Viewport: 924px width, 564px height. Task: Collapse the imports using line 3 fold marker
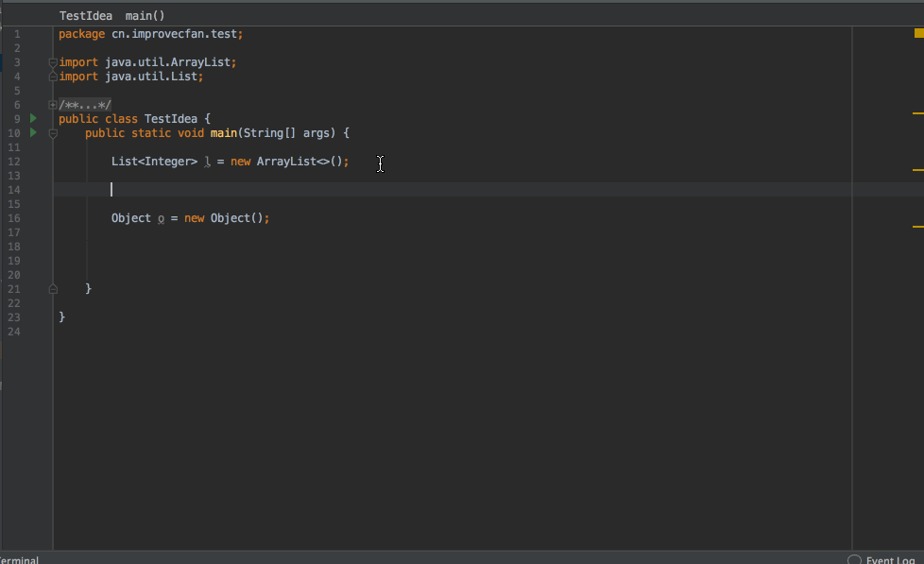tap(53, 62)
